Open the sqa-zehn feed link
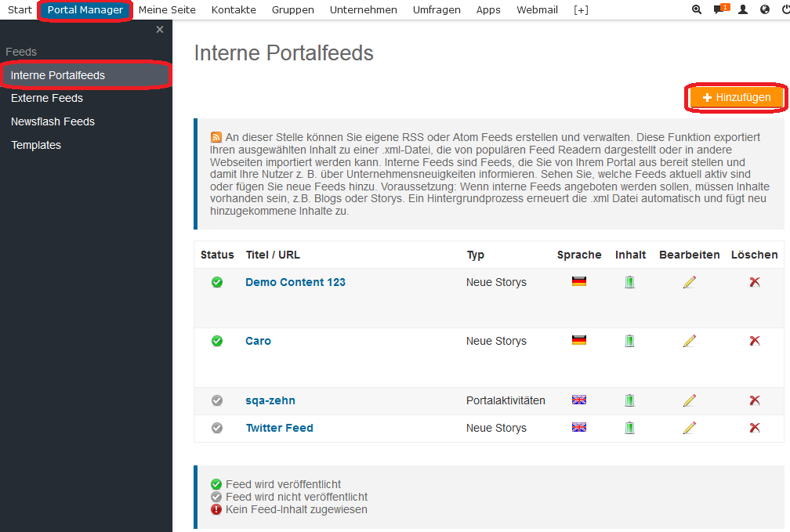 270,400
